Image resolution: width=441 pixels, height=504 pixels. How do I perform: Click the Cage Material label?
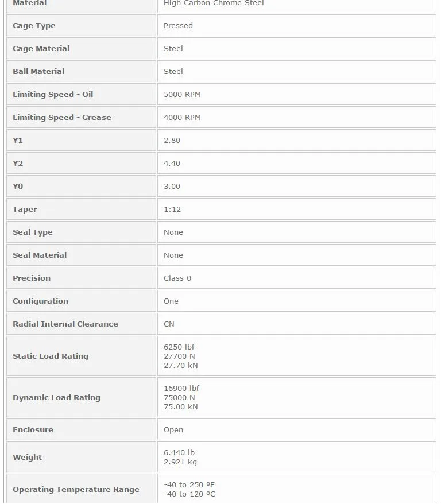pyautogui.click(x=41, y=49)
